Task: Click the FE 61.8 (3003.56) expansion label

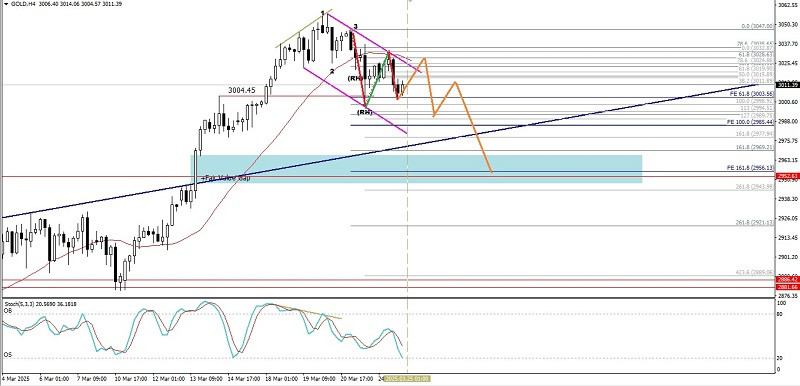Action: (753, 94)
